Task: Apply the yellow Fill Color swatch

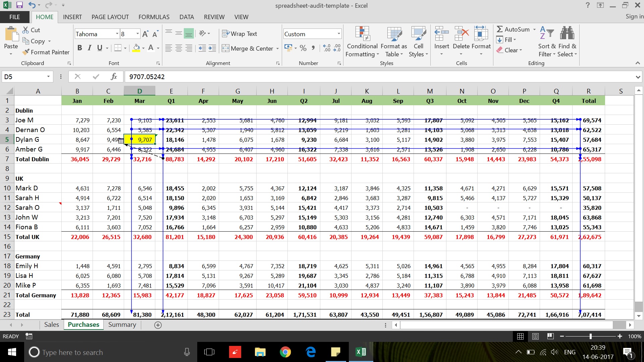Action: click(x=136, y=48)
